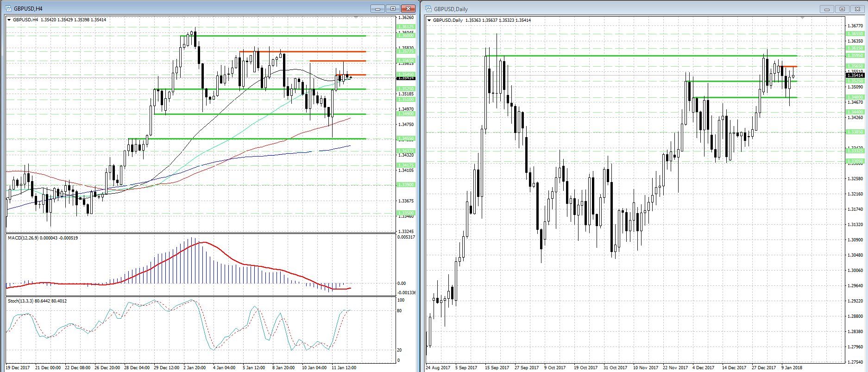This screenshot has width=868, height=372.
Task: Click the GBPUSD,H4 window chart icon
Action: pos(8,8)
